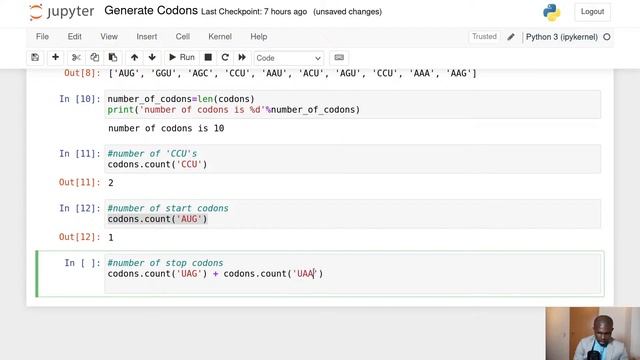Click Last Checkpoint: 7 hours ago text

click(254, 12)
